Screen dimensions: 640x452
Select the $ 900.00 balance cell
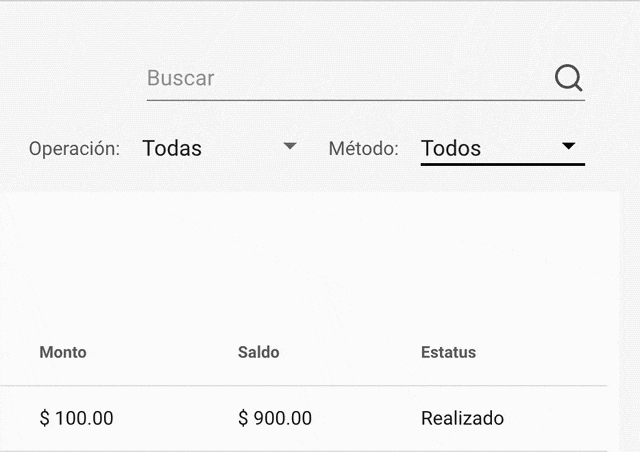pyautogui.click(x=275, y=418)
